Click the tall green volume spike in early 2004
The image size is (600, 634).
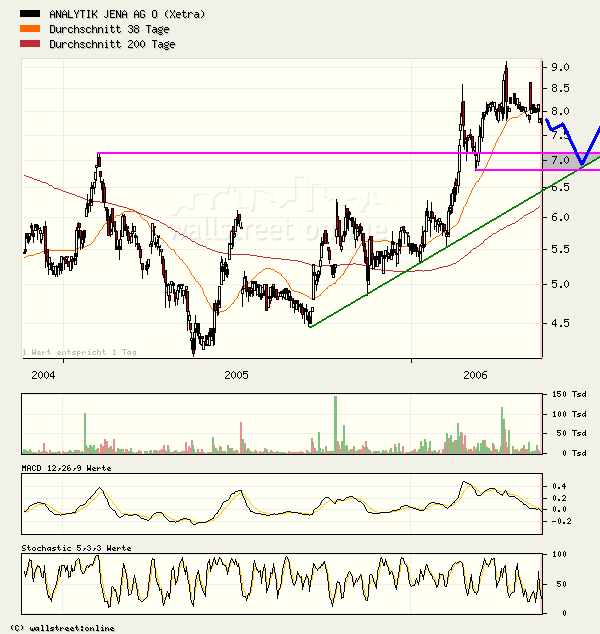coord(85,433)
